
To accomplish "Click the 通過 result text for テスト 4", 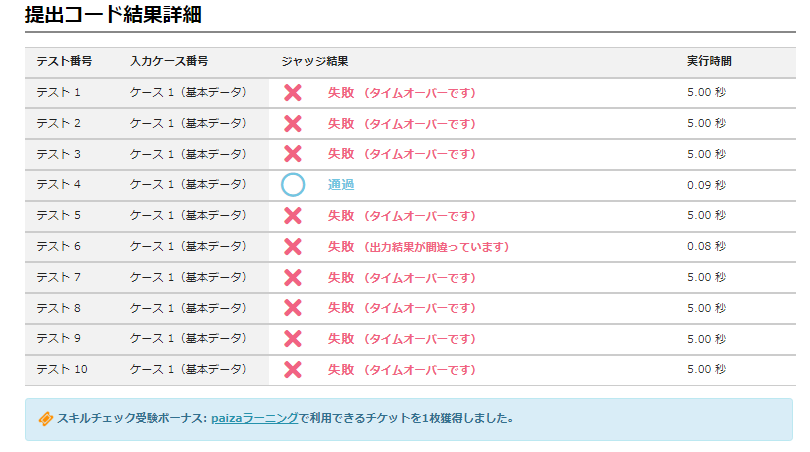I will [x=341, y=185].
